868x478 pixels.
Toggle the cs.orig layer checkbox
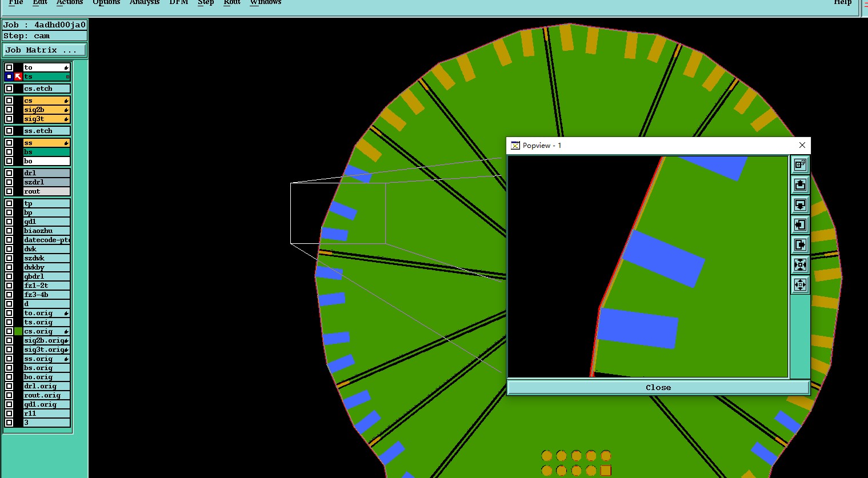click(9, 331)
